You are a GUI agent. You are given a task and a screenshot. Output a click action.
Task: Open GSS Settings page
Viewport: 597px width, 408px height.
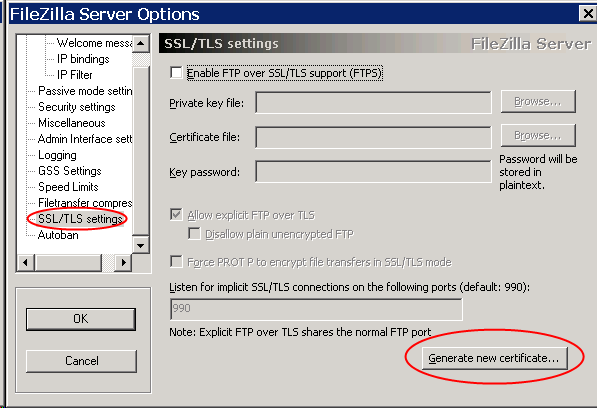70,171
